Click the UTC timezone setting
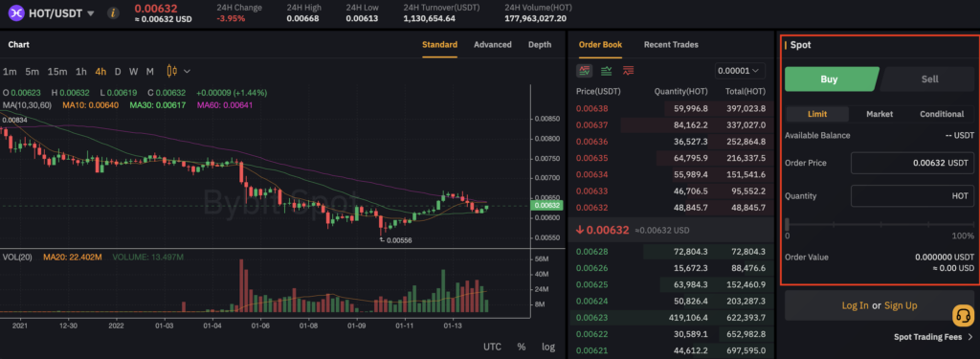 click(492, 347)
